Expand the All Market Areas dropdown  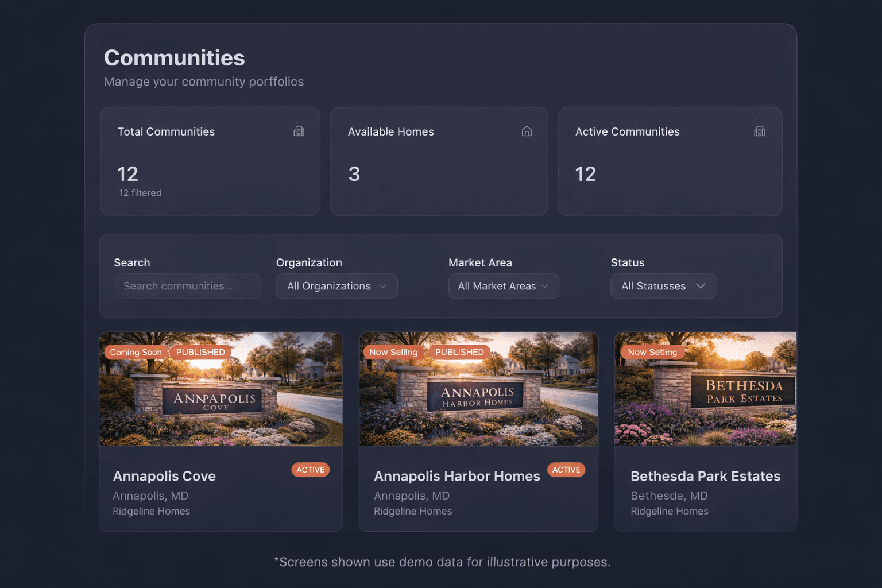(504, 286)
